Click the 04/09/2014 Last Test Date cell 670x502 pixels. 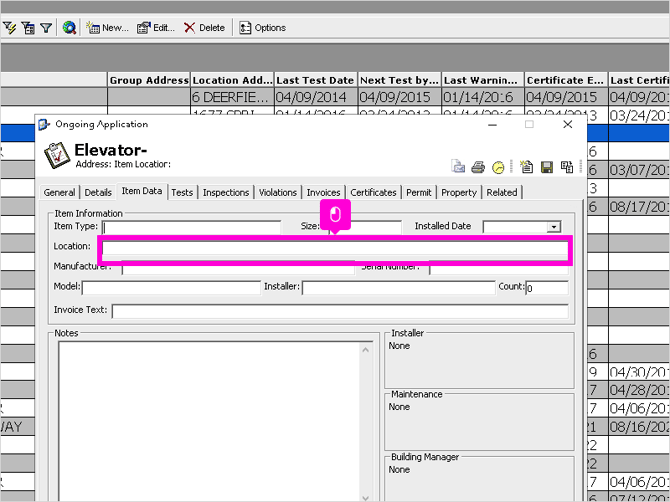315,97
